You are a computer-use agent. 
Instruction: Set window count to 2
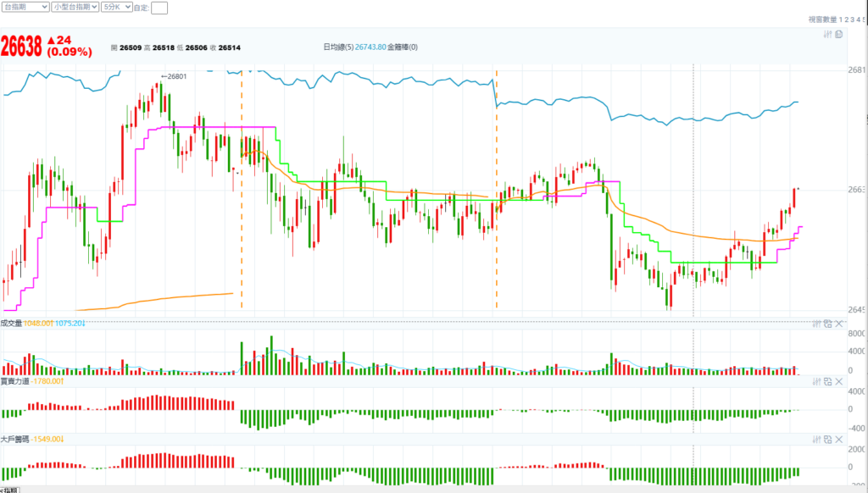tap(846, 19)
